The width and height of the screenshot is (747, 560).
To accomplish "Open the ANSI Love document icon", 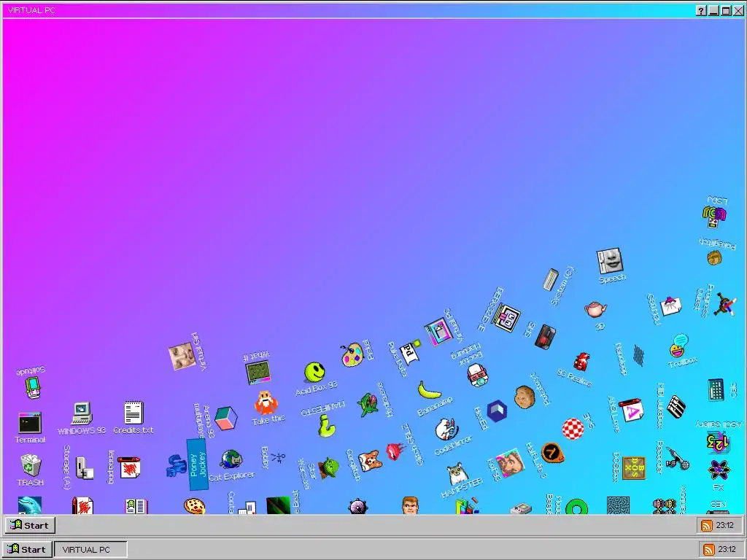I will pos(631,411).
